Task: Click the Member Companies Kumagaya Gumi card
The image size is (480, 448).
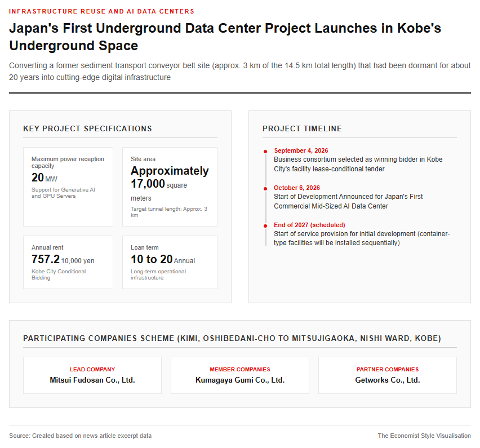Action: [x=240, y=375]
